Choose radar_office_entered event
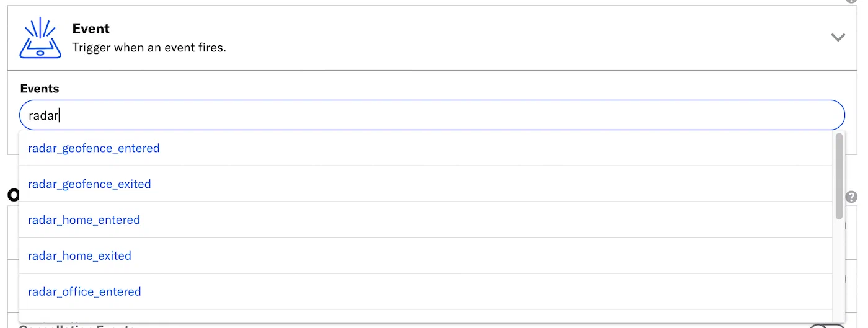The height and width of the screenshot is (328, 868). (85, 292)
